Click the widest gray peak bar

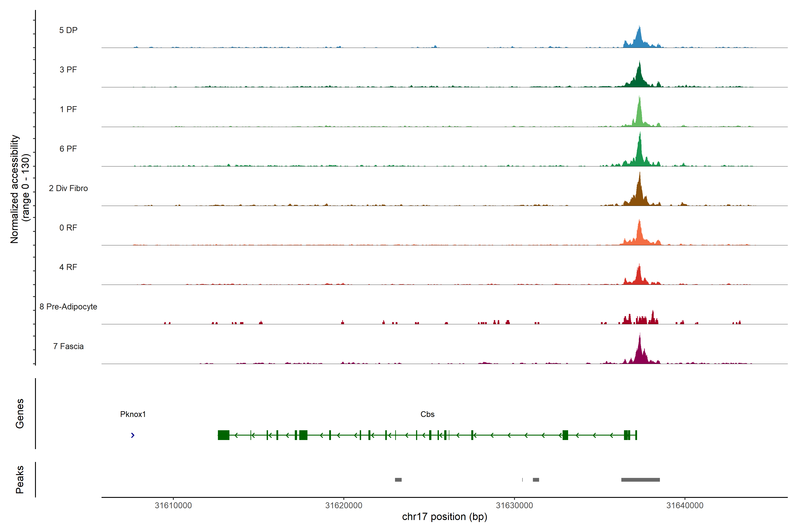pos(640,480)
